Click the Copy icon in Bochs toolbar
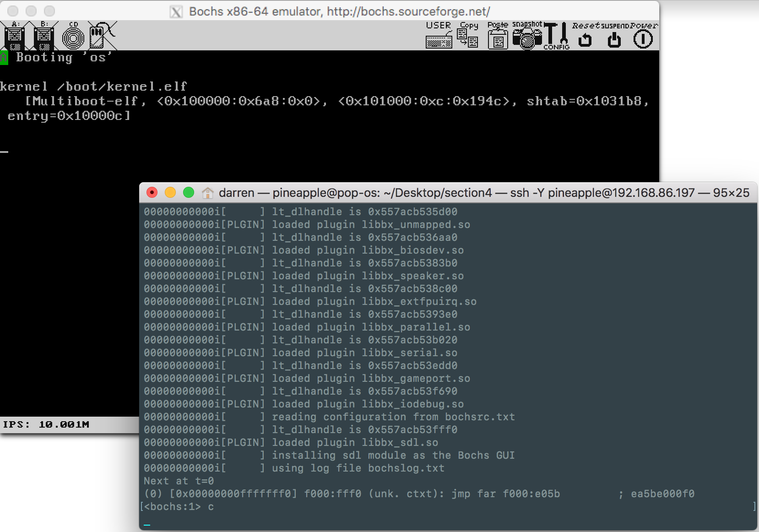This screenshot has width=759, height=532. click(x=468, y=35)
